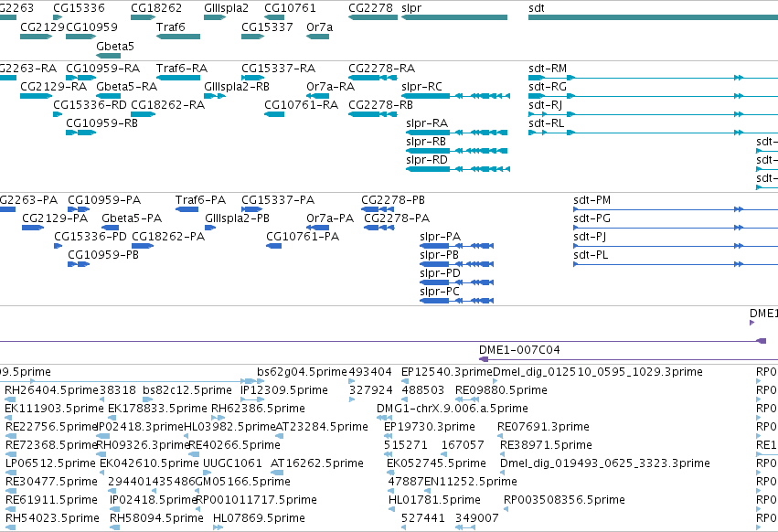This screenshot has width=778, height=532.
Task: Click the CG10761-PA protein label
Action: 303,237
